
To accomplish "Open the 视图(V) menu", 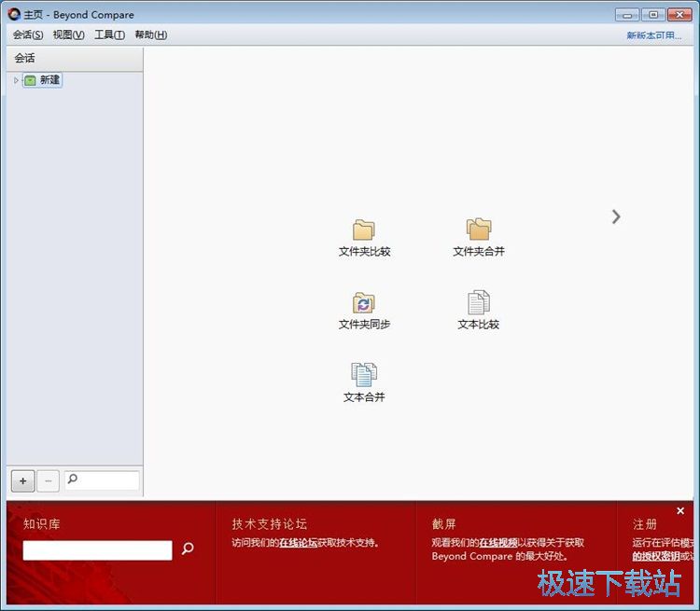I will (x=68, y=35).
